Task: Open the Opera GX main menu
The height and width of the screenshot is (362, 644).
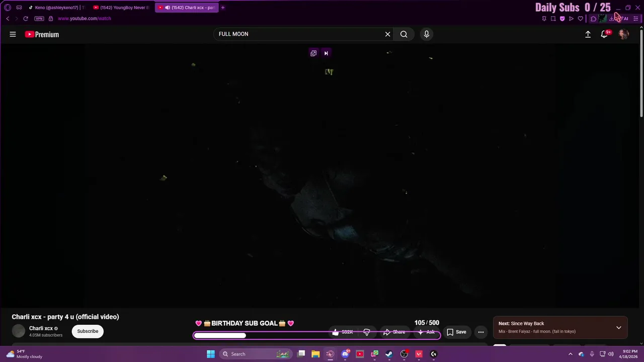Action: coord(7,8)
